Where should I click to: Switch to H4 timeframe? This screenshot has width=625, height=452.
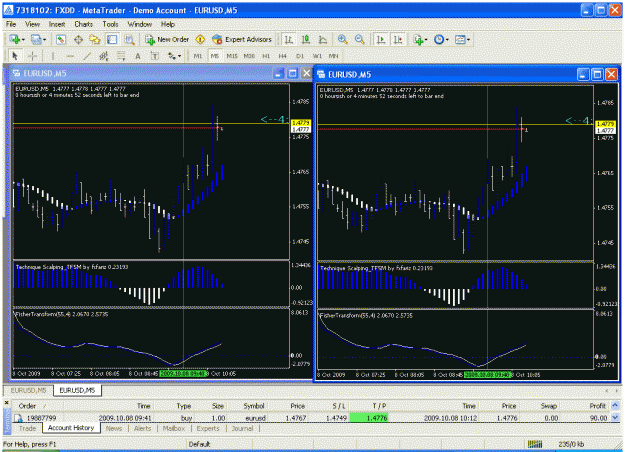pyautogui.click(x=283, y=56)
